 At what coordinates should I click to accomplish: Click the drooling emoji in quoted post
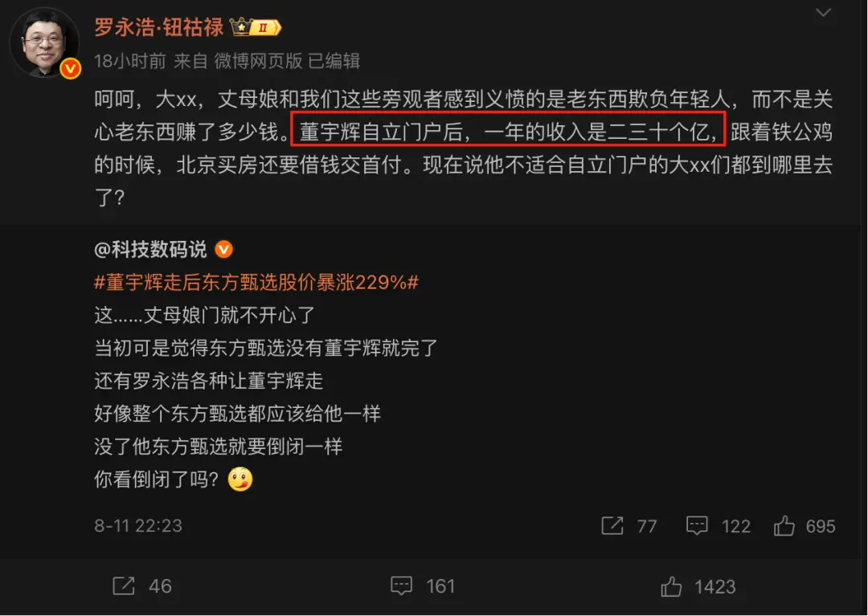pyautogui.click(x=240, y=479)
